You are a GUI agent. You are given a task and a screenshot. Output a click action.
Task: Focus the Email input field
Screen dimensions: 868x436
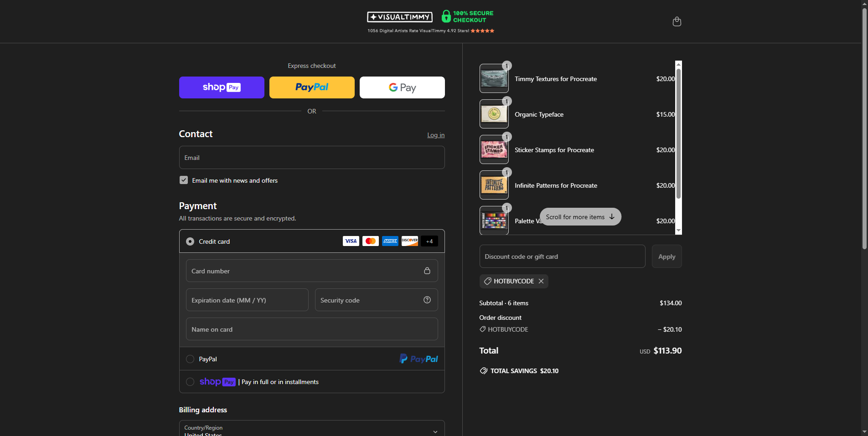click(x=312, y=158)
